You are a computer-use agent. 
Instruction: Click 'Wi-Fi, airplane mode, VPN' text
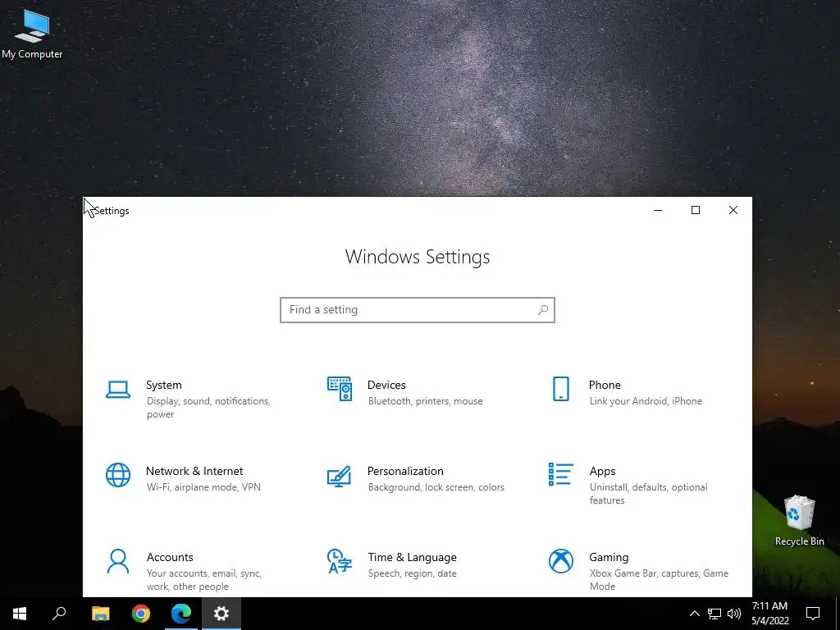203,487
